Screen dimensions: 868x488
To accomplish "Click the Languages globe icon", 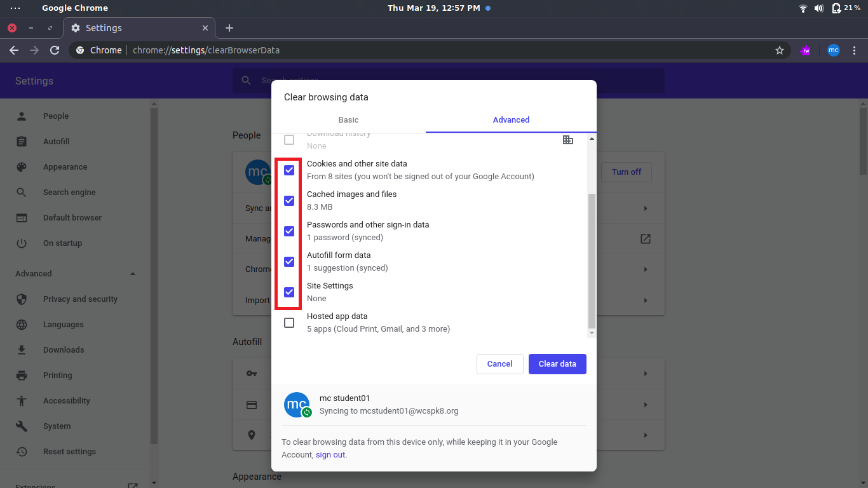I will pyautogui.click(x=22, y=325).
